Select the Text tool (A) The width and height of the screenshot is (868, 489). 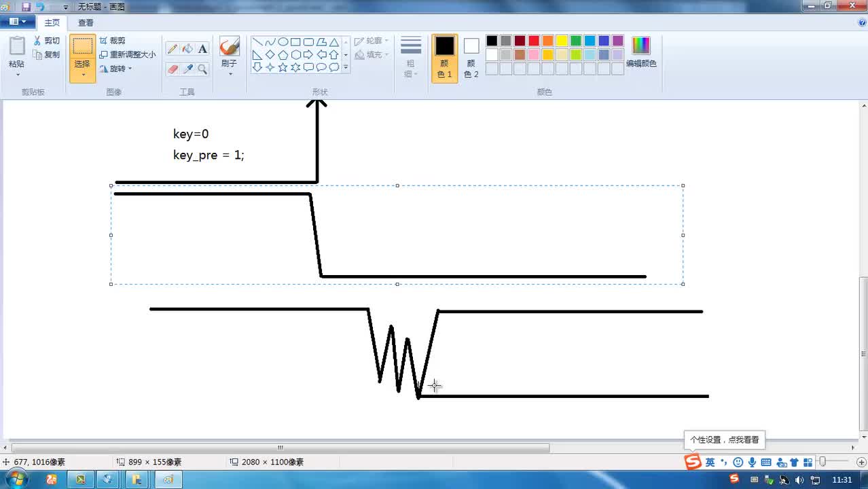point(202,49)
